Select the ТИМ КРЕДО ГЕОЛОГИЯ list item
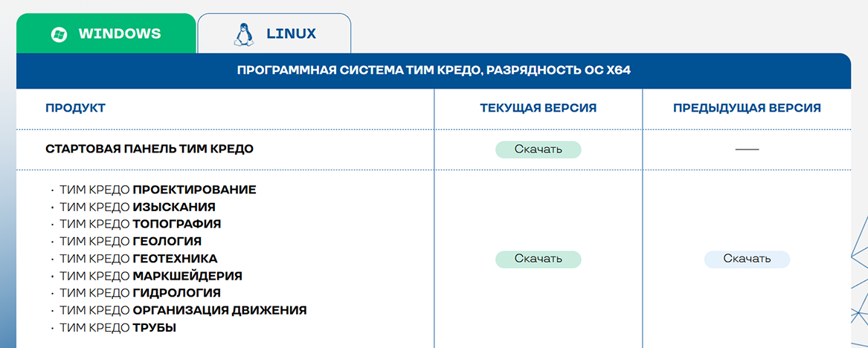Screen dimensions: 868x348 [x=130, y=242]
